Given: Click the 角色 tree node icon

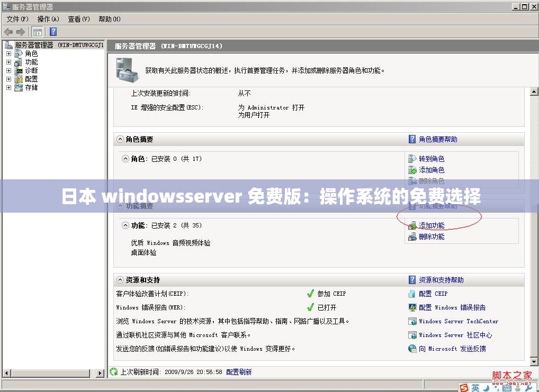Looking at the screenshot, I should tap(19, 53).
